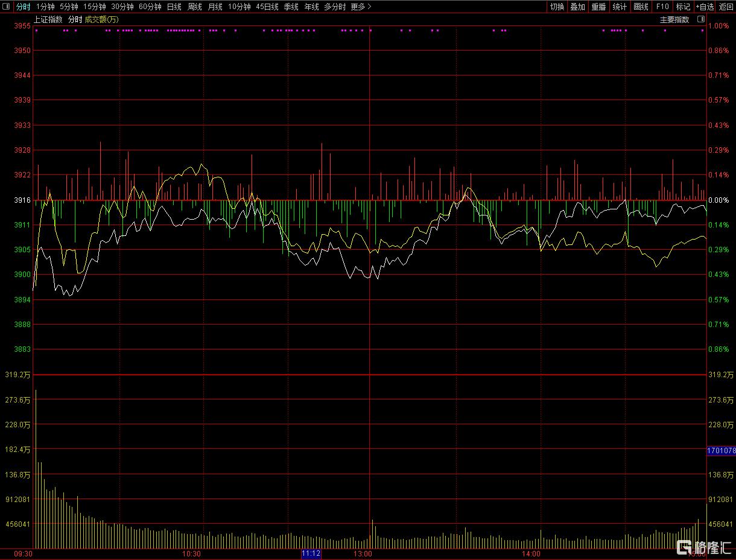Image resolution: width=736 pixels, height=560 pixels.
Task: Open the 统计 statistics tool
Action: (620, 7)
